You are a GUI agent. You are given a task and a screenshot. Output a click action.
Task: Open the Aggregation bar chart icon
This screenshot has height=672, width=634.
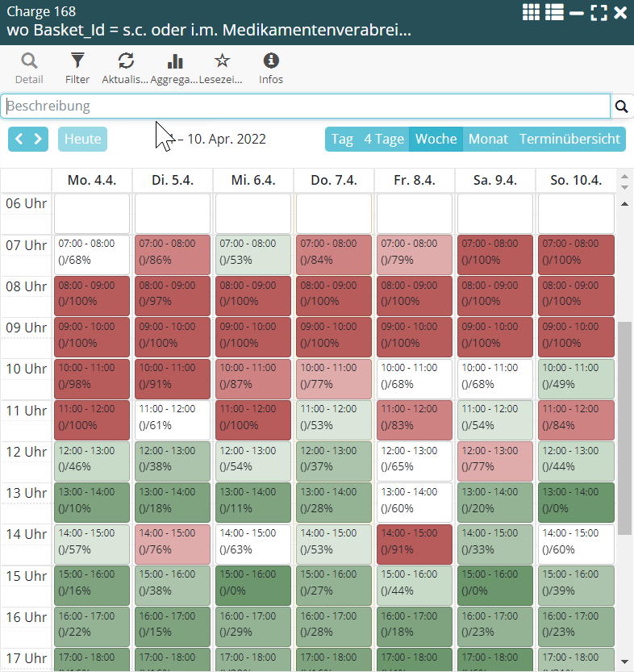coord(174,62)
